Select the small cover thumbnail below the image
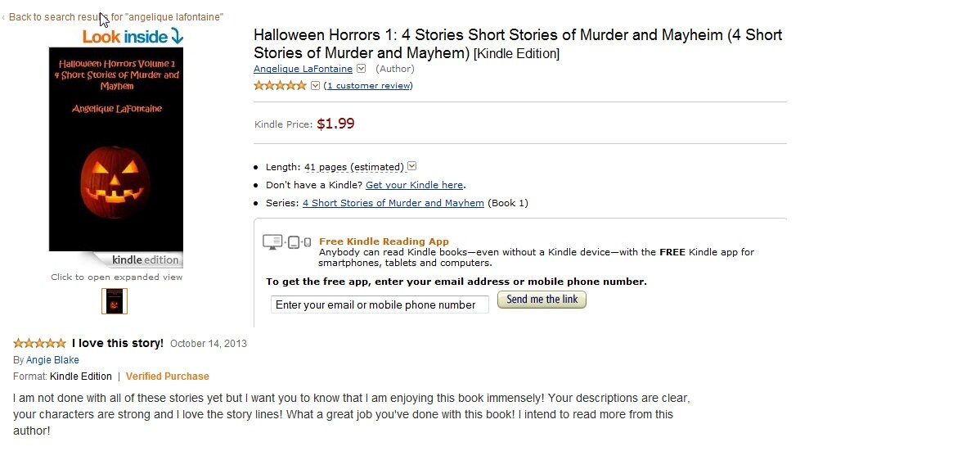Viewport: 980px width, 451px height. [115, 301]
